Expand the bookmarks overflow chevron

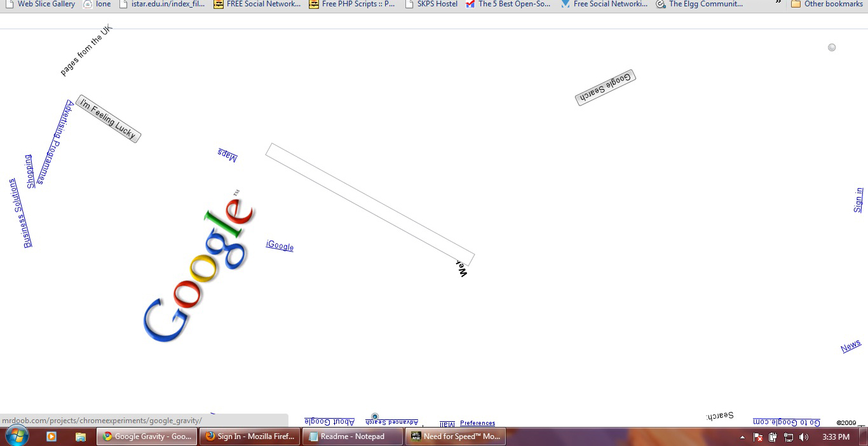coord(778,3)
